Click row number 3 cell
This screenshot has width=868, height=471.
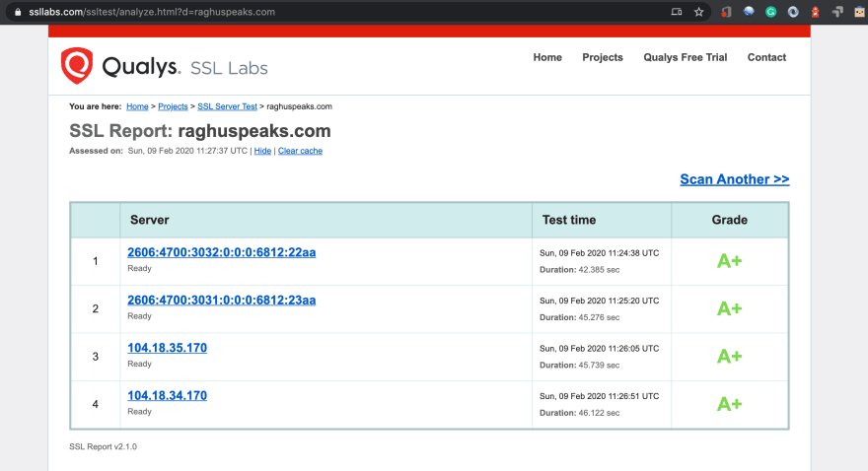(x=96, y=357)
